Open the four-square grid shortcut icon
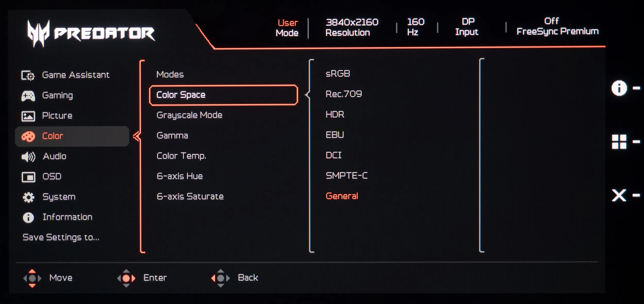The image size is (644, 304). [x=619, y=142]
